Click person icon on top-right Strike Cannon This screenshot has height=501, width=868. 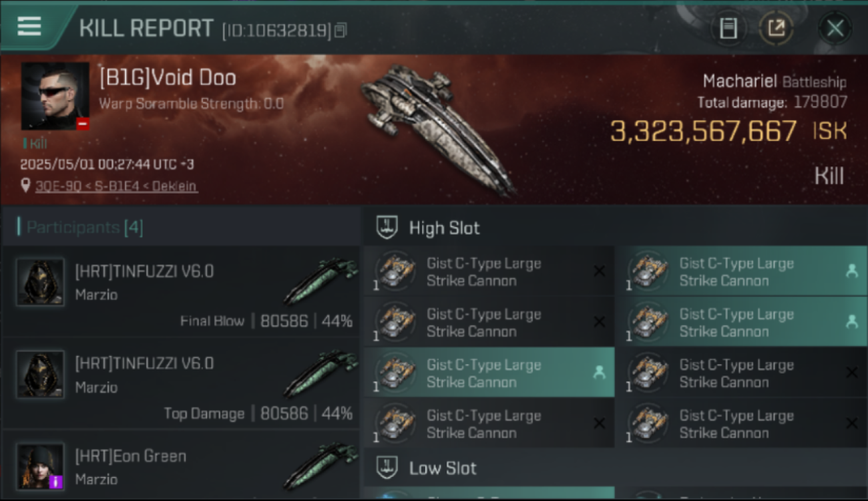(851, 271)
